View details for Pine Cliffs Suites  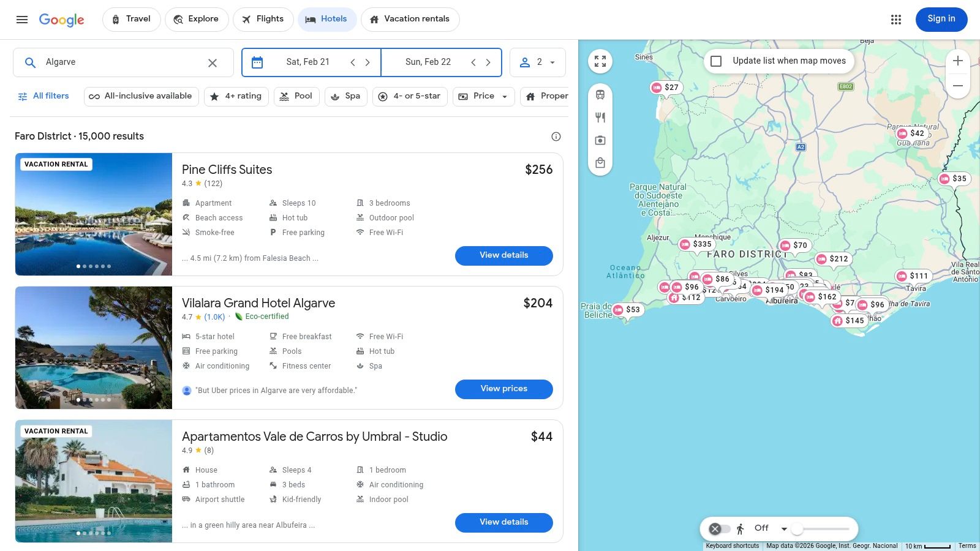pos(504,256)
